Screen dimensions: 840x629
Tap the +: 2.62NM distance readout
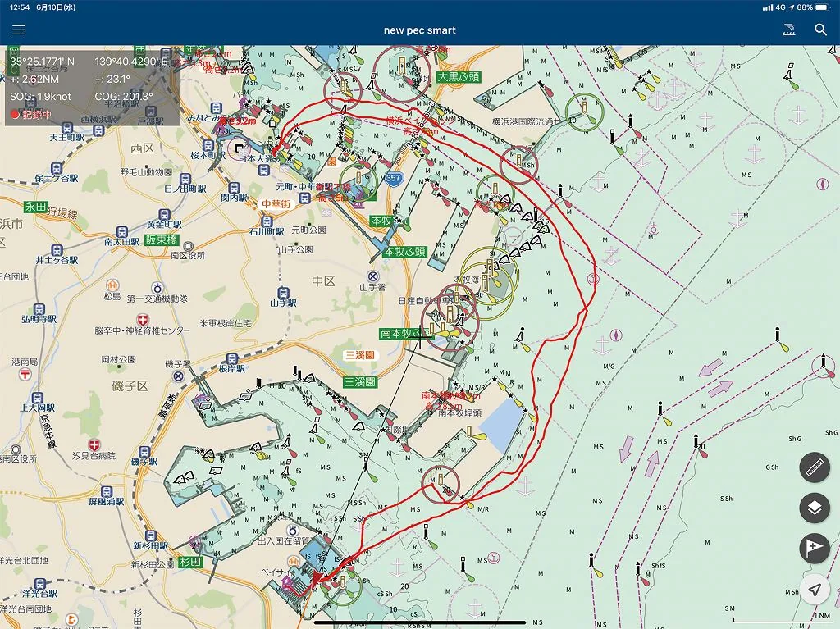(x=34, y=80)
